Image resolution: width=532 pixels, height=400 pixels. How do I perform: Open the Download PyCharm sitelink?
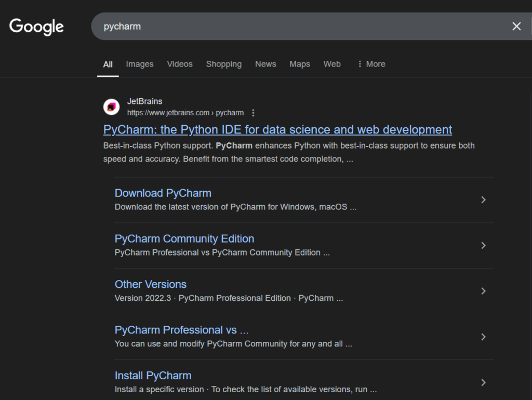163,193
